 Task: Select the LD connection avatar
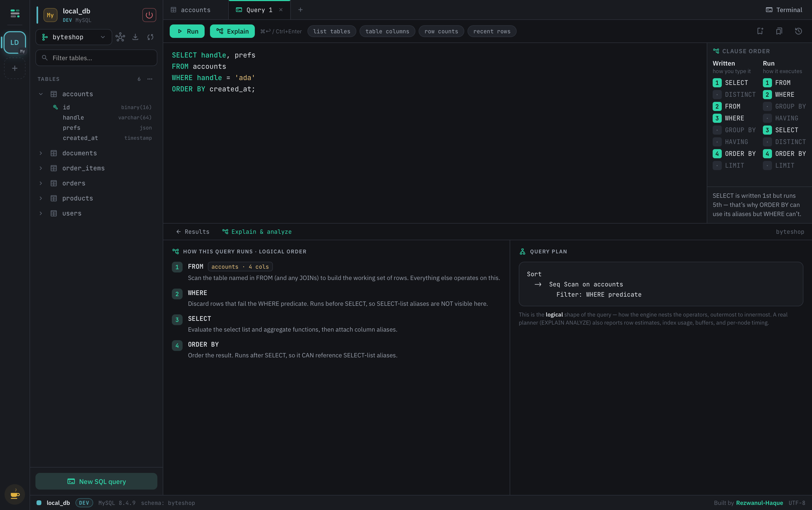point(15,42)
